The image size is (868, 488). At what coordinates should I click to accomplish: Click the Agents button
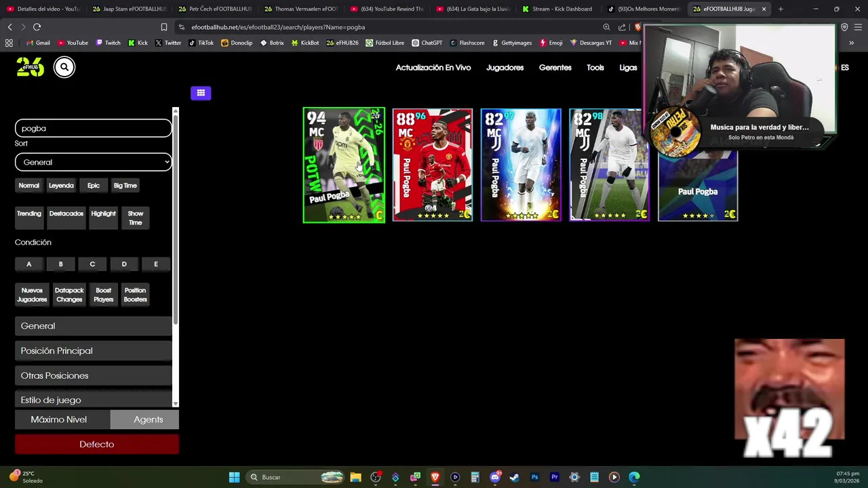[x=145, y=420]
